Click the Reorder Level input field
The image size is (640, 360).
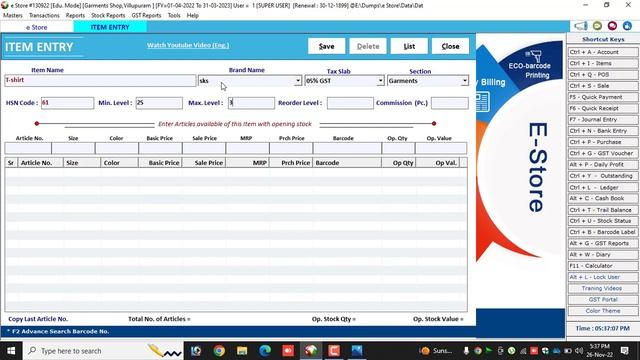350,103
